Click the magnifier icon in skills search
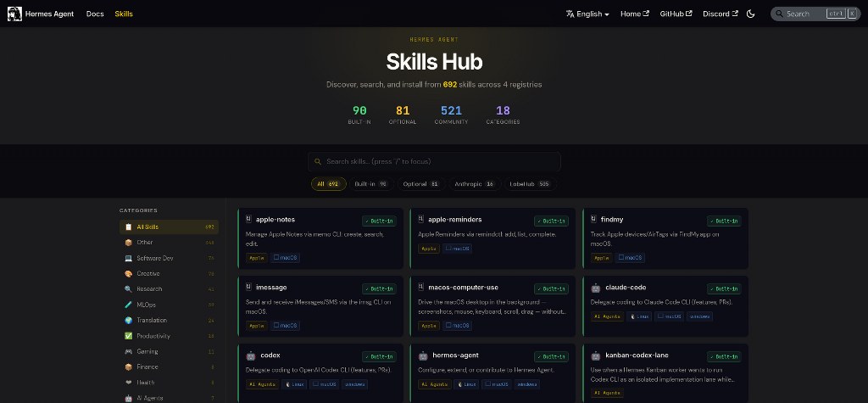Screen dimensions: 868x403 (318, 162)
